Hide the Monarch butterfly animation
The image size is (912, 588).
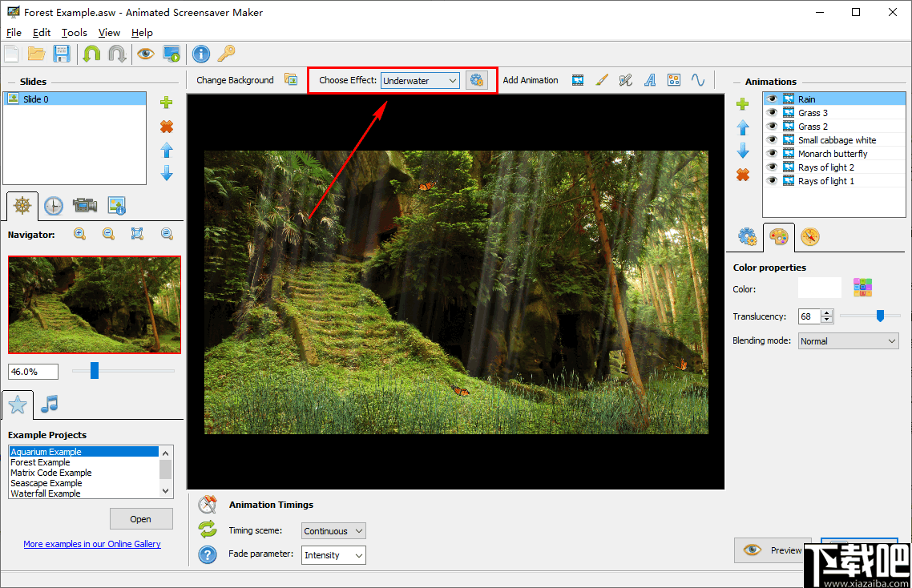pos(773,154)
